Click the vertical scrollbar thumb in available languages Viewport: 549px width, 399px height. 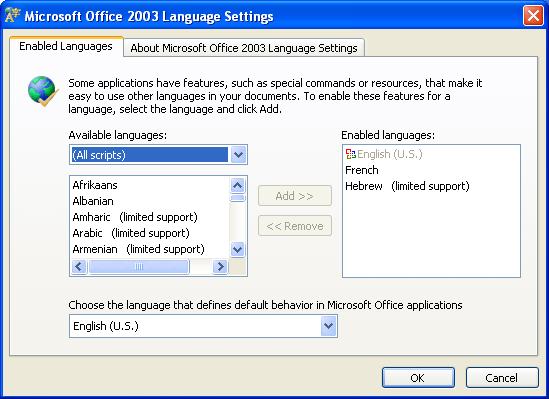pyautogui.click(x=238, y=198)
